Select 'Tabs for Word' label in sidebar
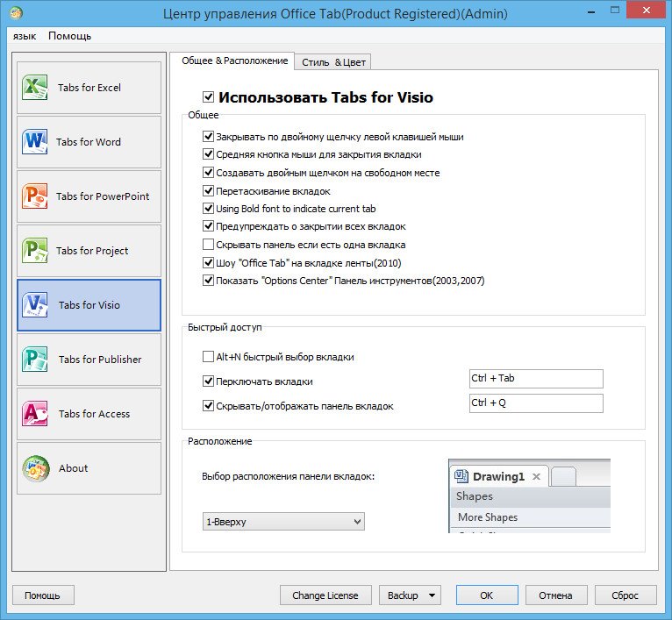Image resolution: width=672 pixels, height=620 pixels. point(89,142)
